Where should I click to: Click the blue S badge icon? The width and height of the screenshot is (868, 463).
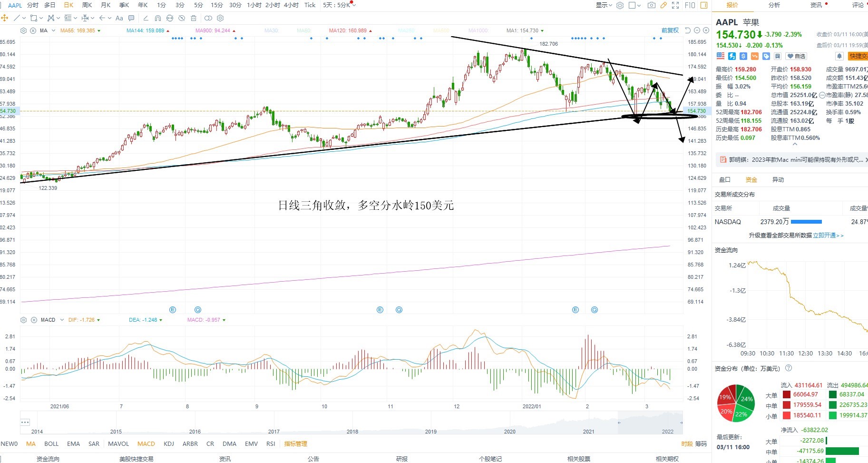tap(743, 56)
